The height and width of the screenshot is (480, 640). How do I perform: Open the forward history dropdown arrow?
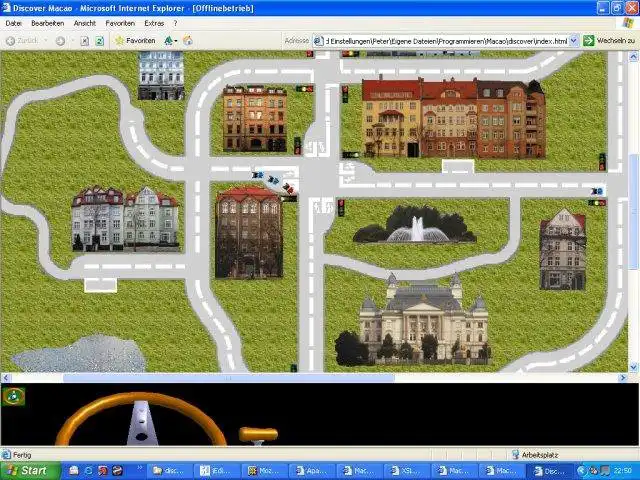pos(73,41)
